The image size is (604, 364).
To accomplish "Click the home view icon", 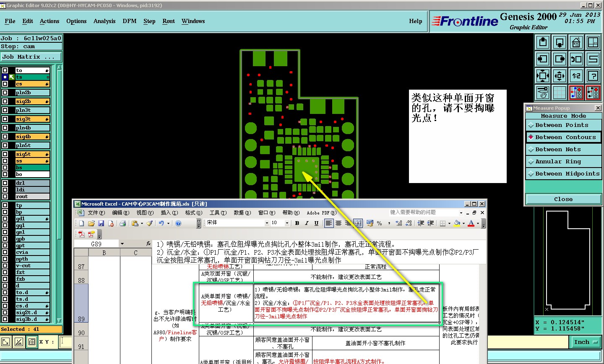I will 576,42.
